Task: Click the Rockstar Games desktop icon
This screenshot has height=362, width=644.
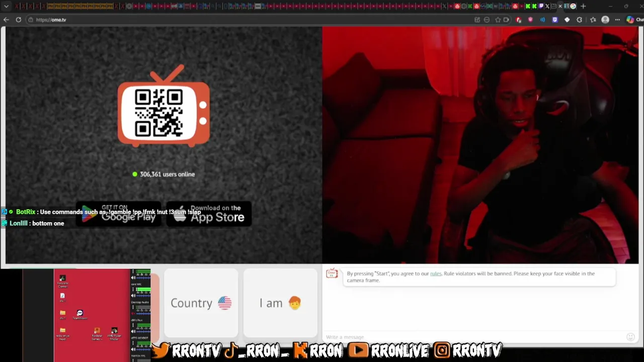Action: 97,333
